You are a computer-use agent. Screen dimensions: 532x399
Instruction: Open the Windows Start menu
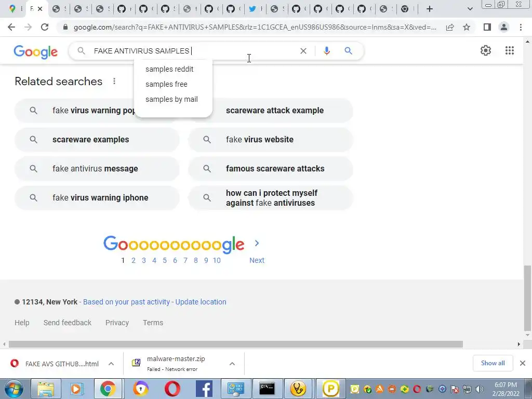14,389
